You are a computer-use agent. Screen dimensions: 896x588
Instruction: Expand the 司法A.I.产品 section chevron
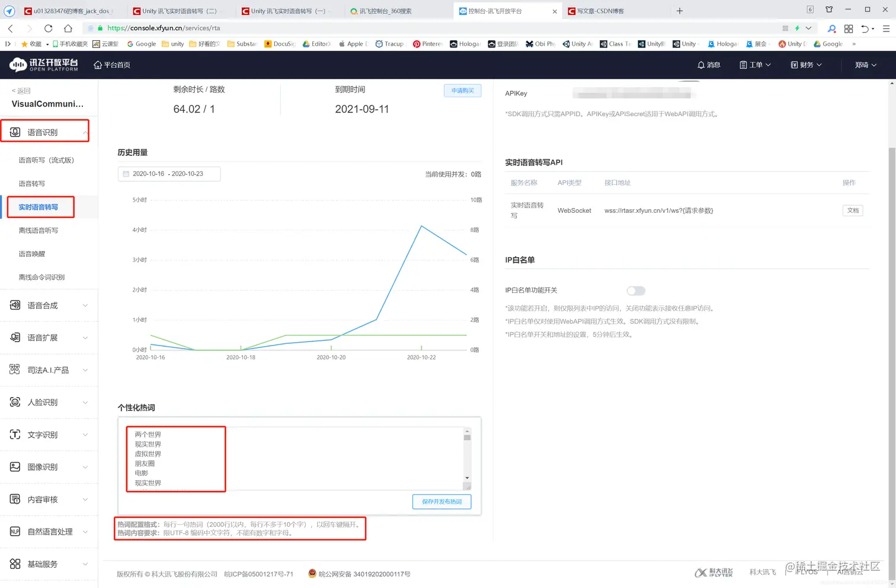[85, 370]
